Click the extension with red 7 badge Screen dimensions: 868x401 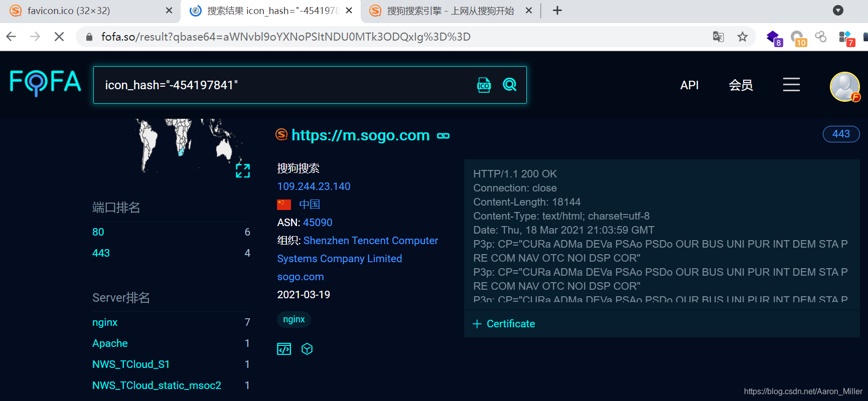846,38
